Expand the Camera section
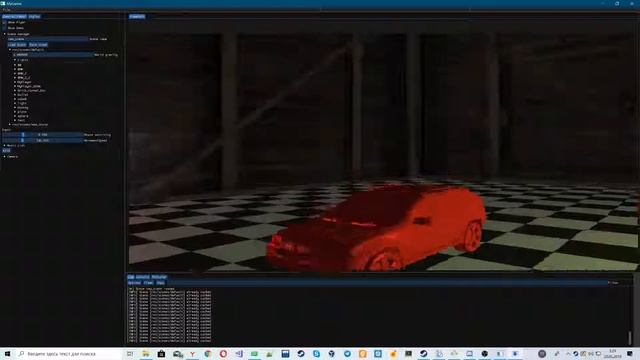 click(x=4, y=156)
